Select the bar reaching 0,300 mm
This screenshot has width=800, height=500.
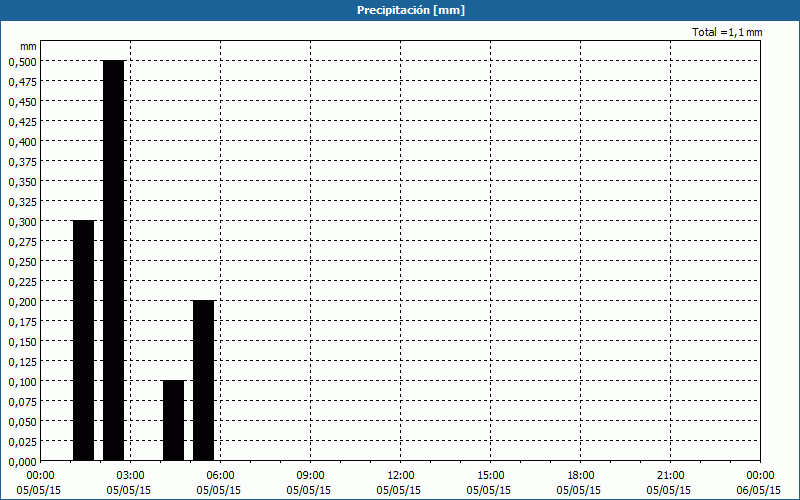click(x=84, y=340)
